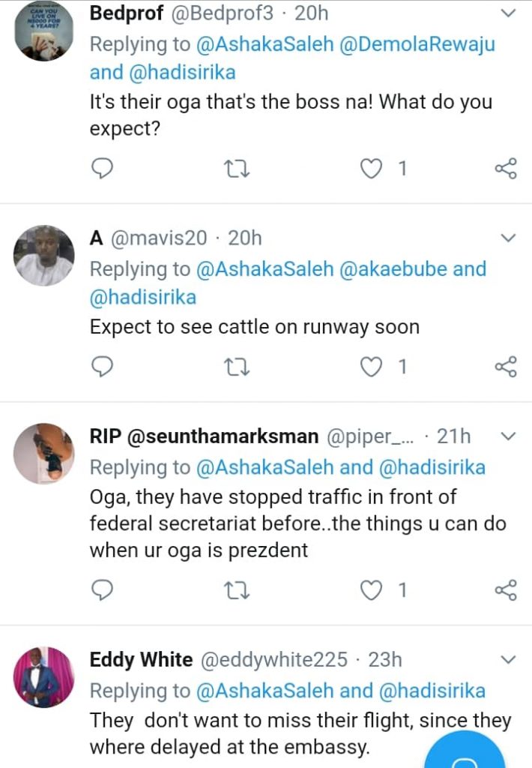The width and height of the screenshot is (532, 768).
Task: Share Bedprof's tweet
Action: pos(506,168)
